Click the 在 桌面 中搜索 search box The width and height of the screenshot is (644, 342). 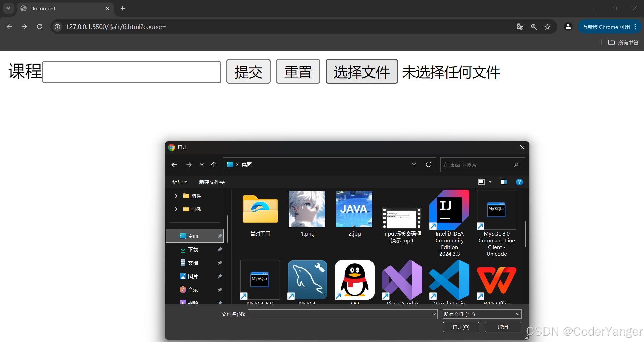483,165
